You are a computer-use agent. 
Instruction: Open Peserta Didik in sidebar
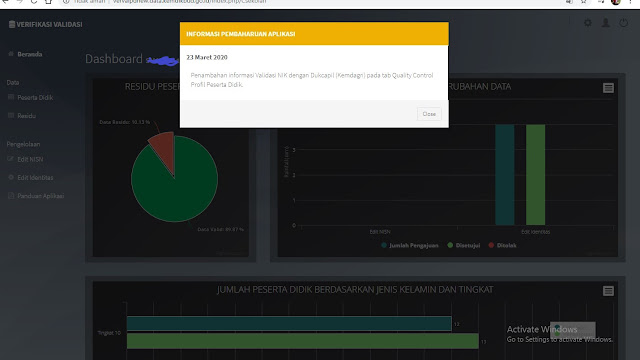tap(35, 98)
